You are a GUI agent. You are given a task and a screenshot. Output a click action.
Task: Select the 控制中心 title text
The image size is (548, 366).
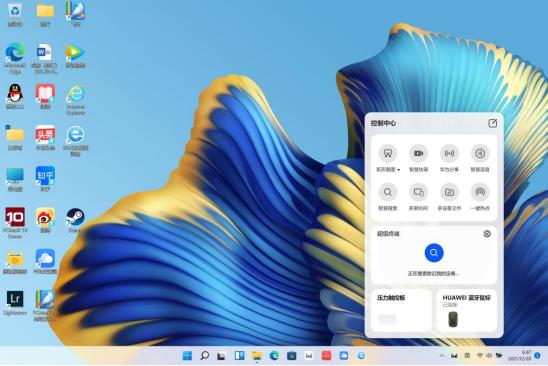coord(383,123)
